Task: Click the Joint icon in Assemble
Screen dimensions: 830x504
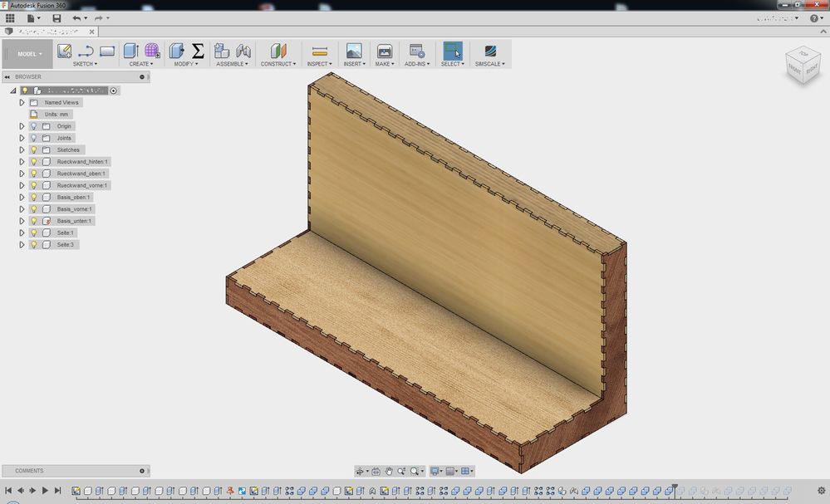Action: (x=243, y=51)
